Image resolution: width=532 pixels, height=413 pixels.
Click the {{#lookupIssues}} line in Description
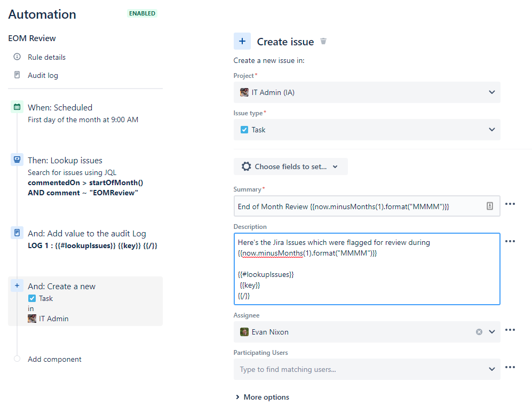point(266,274)
